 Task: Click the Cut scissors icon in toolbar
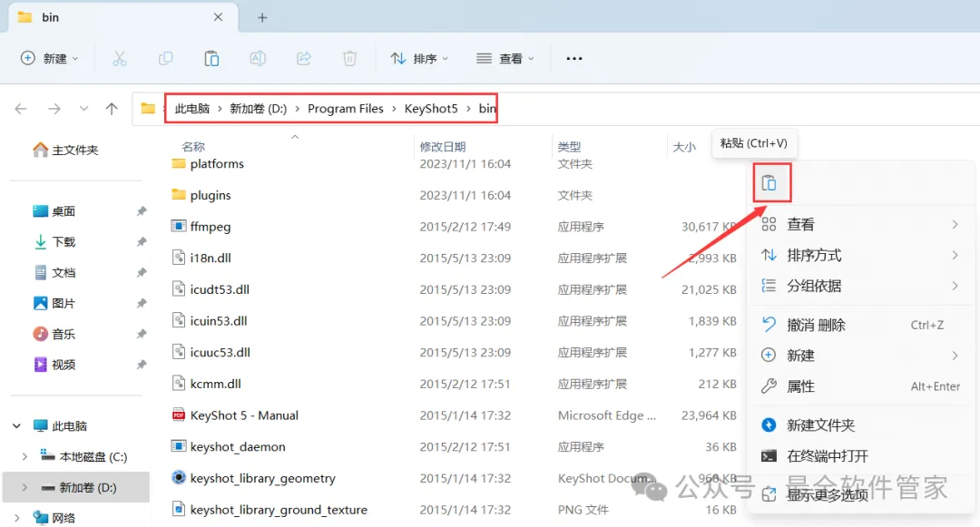[x=120, y=59]
